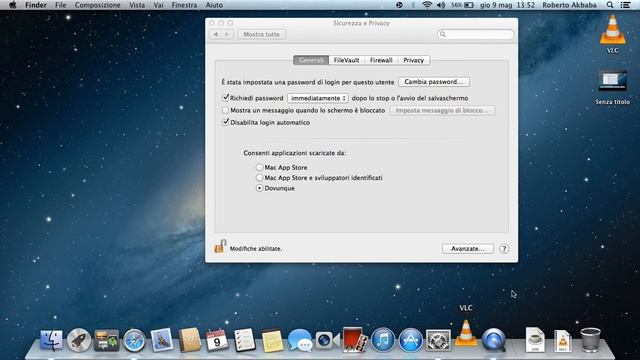This screenshot has width=640, height=360.
Task: Open Wi-Fi status menu
Action: click(427, 5)
